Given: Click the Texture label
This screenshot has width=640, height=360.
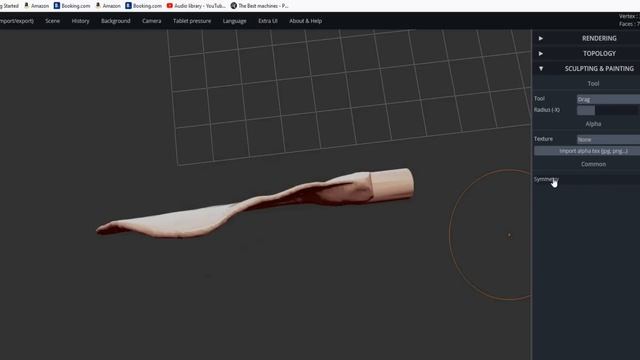Looking at the screenshot, I should [x=543, y=139].
